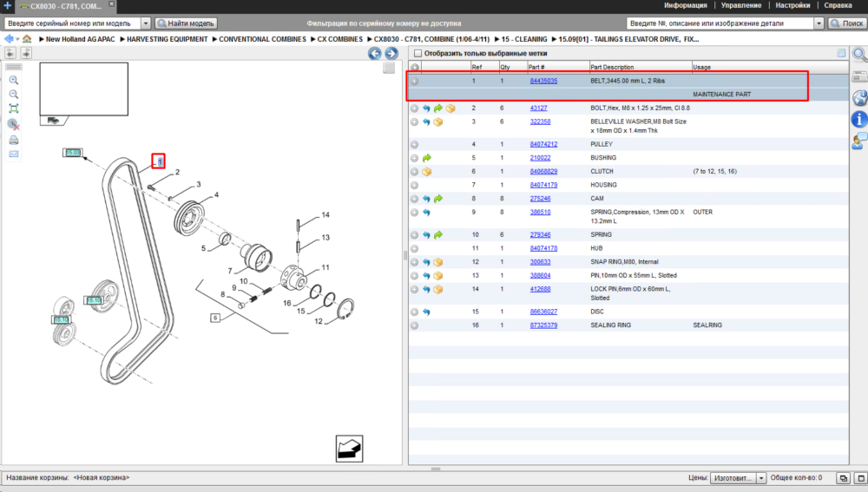This screenshot has width=868, height=492.
Task: Toggle the table column layout icon
Action: (841, 53)
